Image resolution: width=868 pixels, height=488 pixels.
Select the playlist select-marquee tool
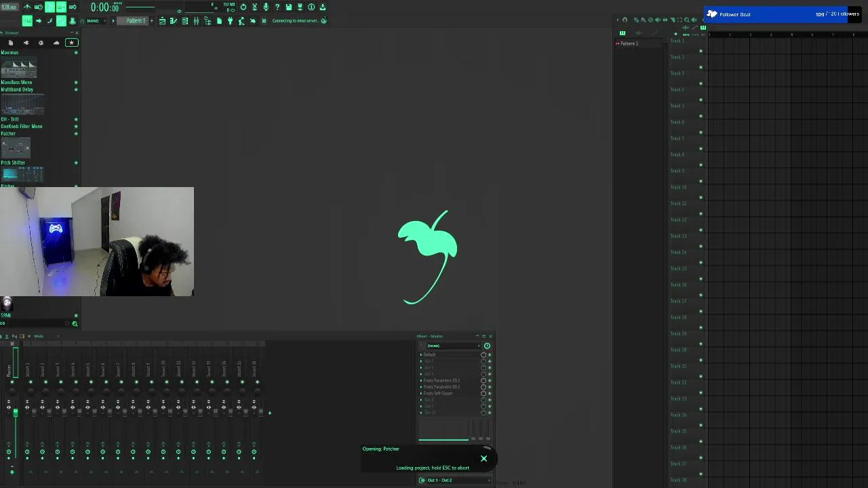[x=679, y=20]
